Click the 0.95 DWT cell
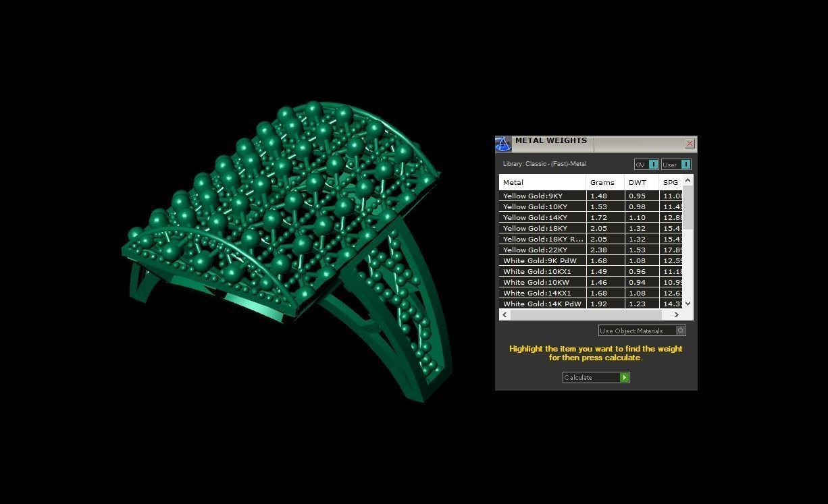Screen dimensions: 828x504 pos(642,196)
